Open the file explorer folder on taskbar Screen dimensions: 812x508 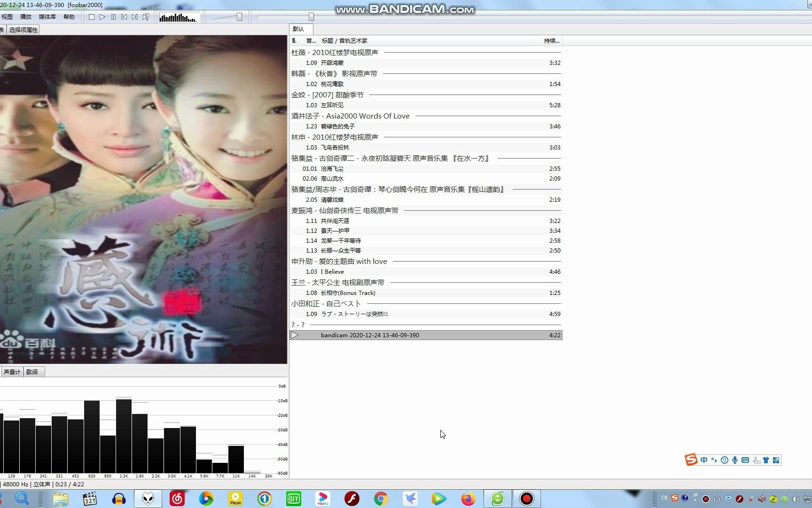pyautogui.click(x=61, y=499)
